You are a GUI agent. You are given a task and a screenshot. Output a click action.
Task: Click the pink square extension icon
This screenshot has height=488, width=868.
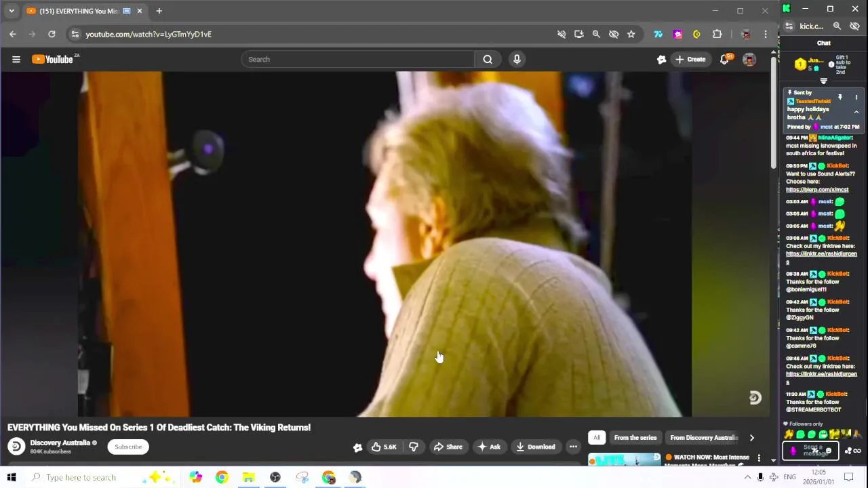677,34
